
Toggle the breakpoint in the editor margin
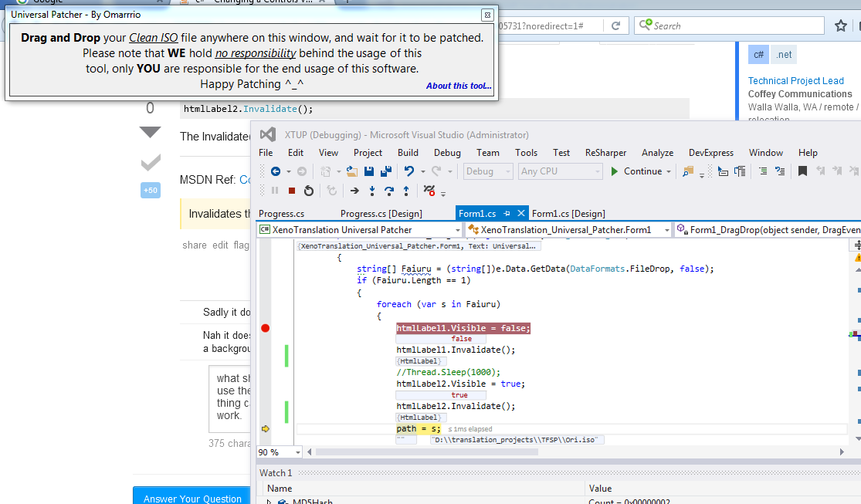(x=266, y=327)
